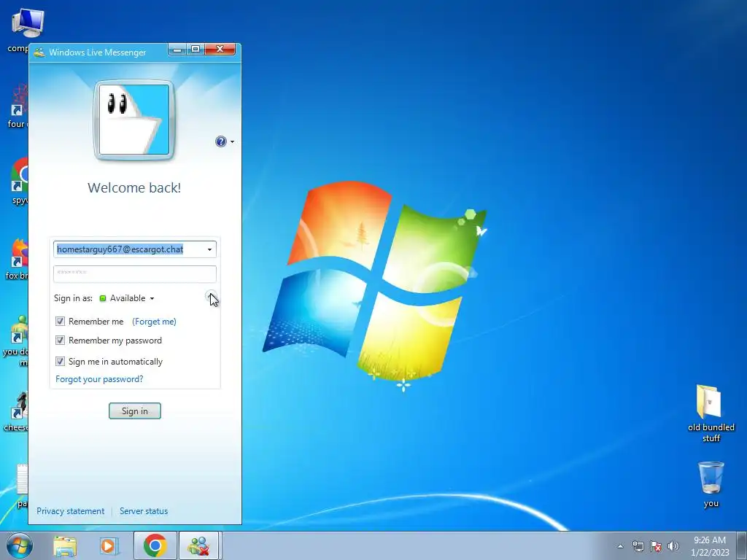Select the Messenger taskbar button

pyautogui.click(x=198, y=545)
